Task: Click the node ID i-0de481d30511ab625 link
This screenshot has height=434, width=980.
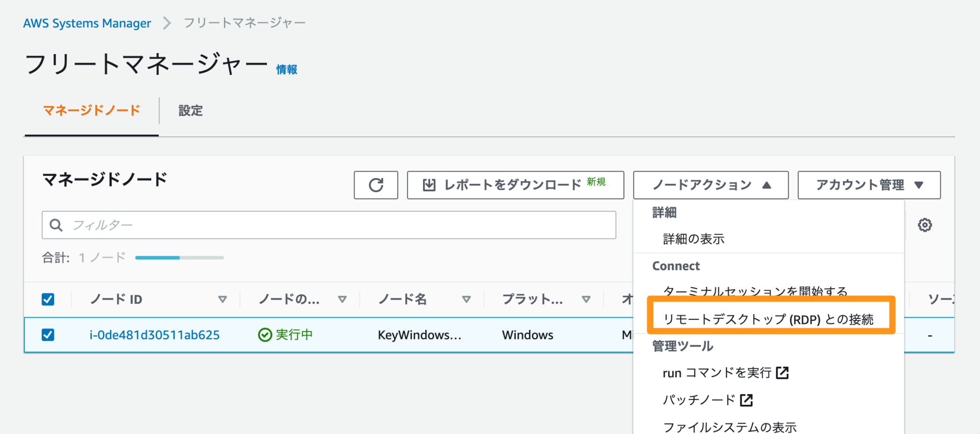Action: (154, 335)
